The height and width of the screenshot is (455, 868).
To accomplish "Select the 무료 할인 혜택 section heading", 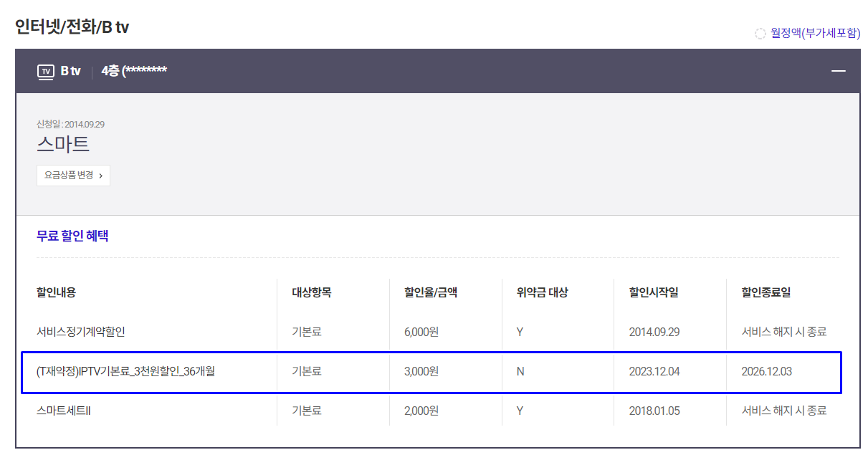I will pyautogui.click(x=72, y=235).
